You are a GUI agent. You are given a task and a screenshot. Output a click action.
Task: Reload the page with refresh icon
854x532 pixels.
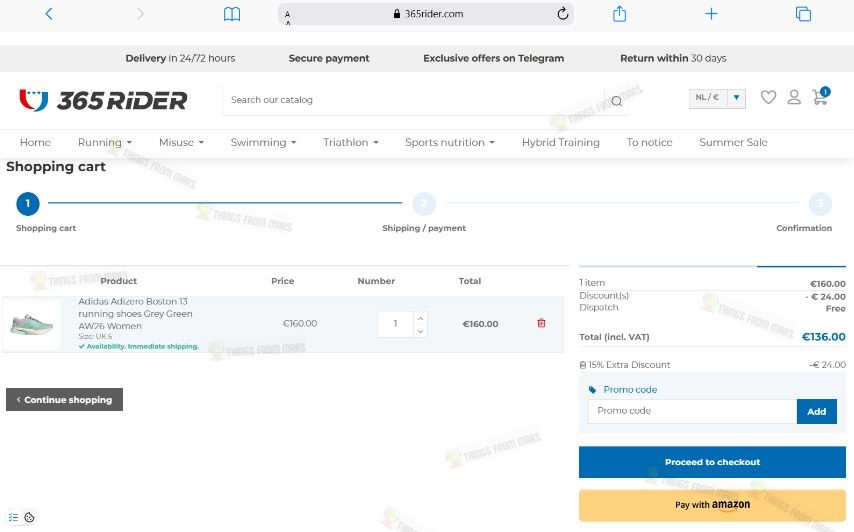pos(563,14)
